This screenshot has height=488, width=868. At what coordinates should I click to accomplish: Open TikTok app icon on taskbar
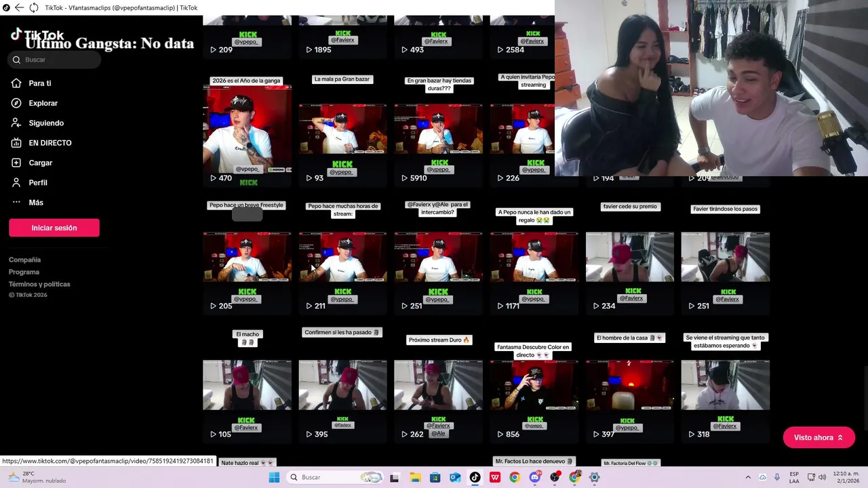click(475, 477)
